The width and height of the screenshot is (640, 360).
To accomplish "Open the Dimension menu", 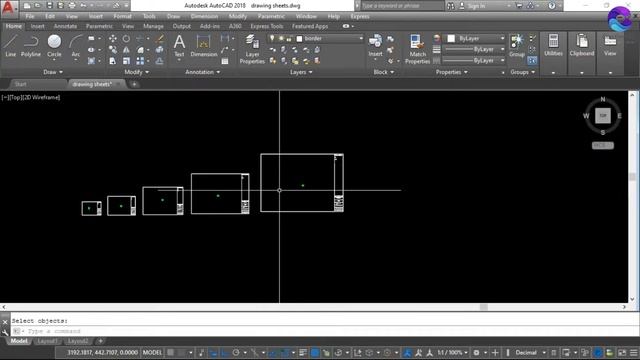I will [204, 16].
